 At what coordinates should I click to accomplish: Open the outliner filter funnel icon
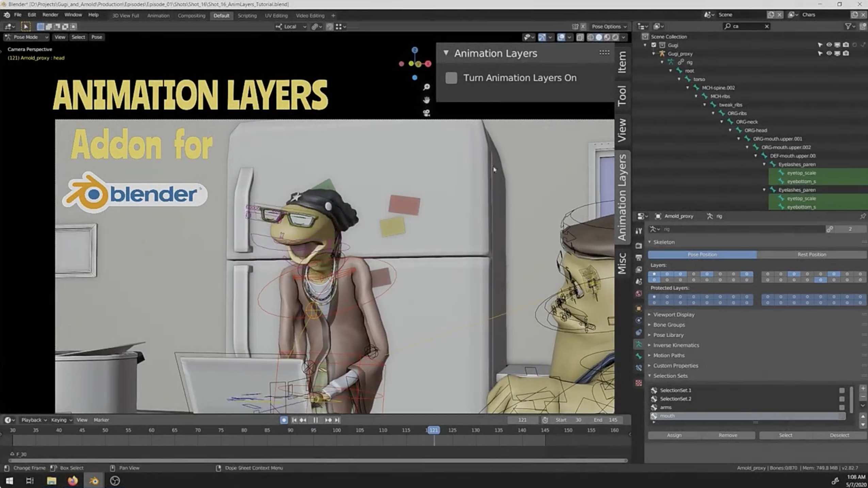tap(848, 26)
